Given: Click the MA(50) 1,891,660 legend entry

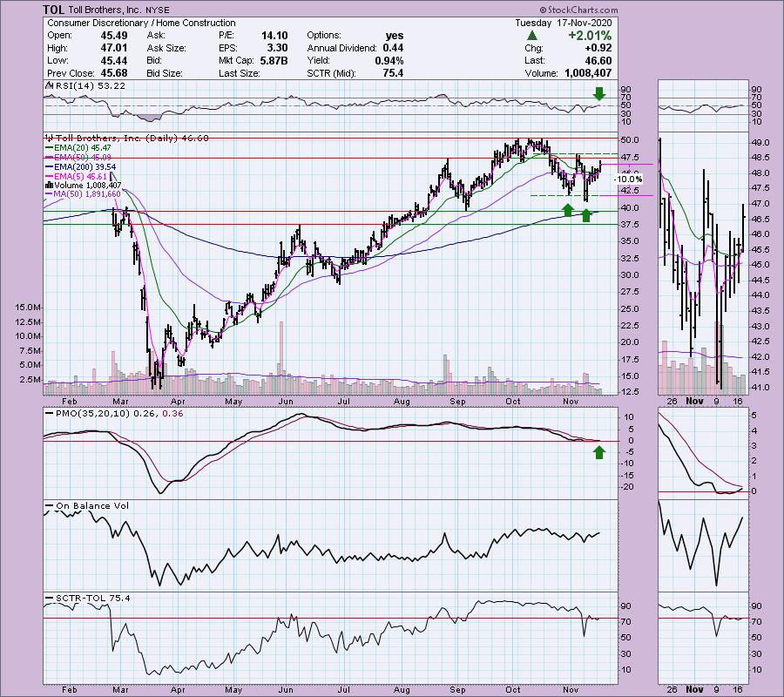Looking at the screenshot, I should pyautogui.click(x=83, y=194).
